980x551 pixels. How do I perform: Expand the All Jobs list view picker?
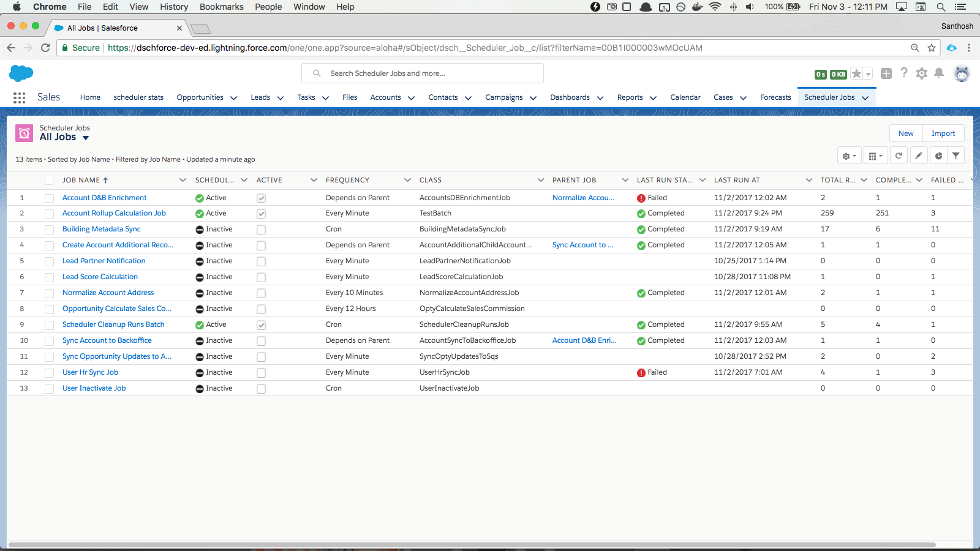86,138
